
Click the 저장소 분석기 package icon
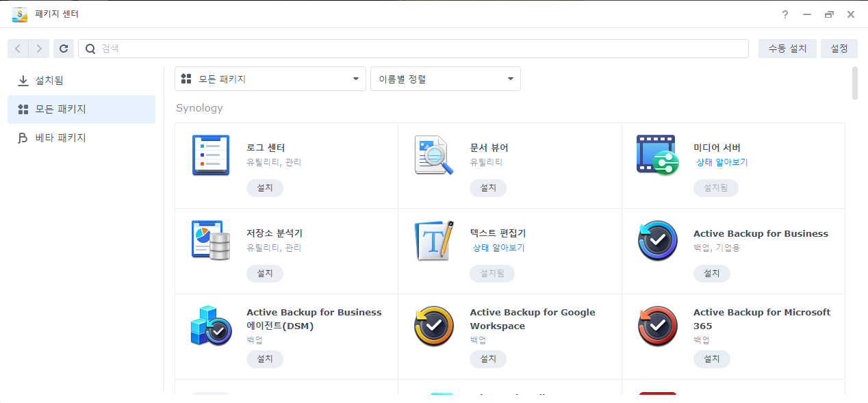(211, 240)
